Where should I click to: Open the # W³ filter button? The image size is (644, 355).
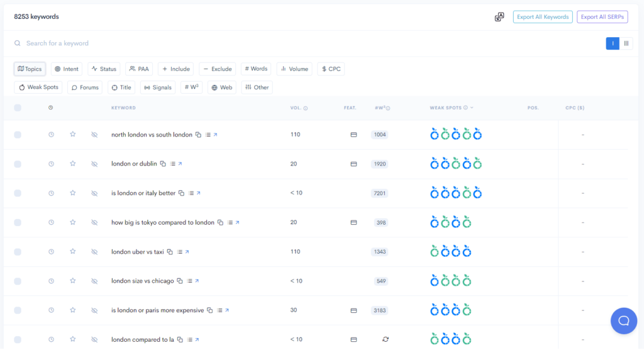[191, 87]
